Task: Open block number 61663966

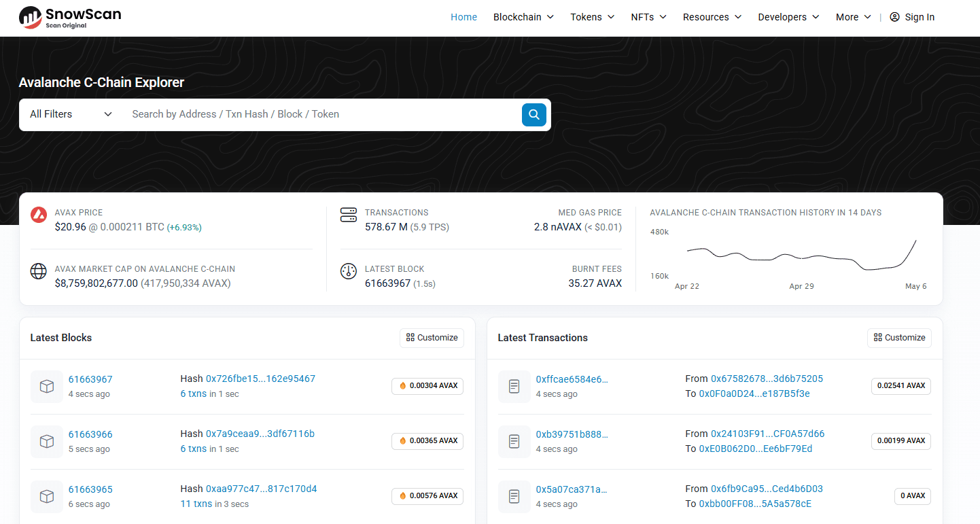Action: [90, 434]
